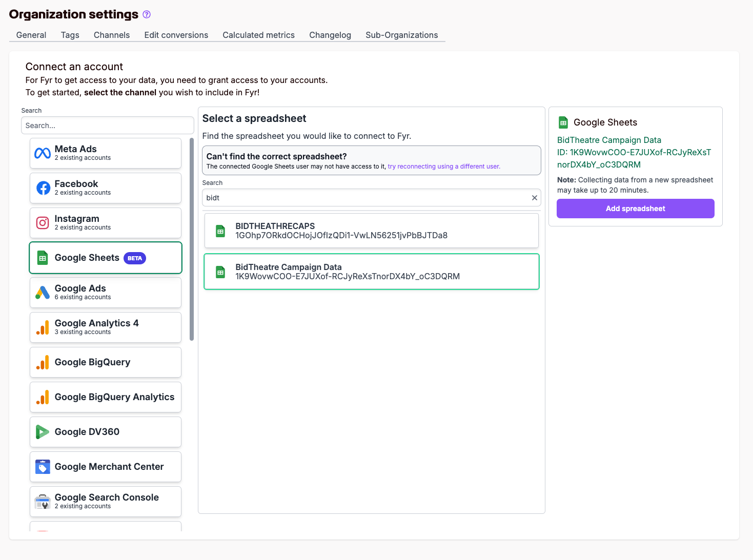
Task: Choose the Meta Ads channel card
Action: point(106,153)
